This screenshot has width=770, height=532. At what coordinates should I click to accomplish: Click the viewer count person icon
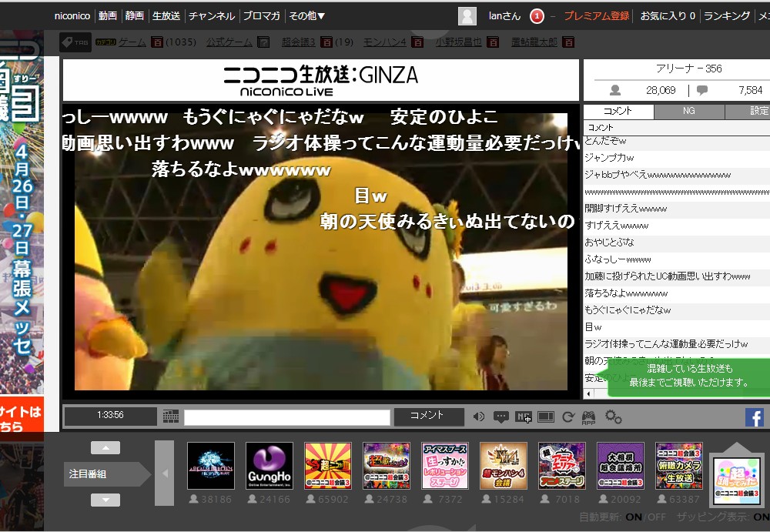point(614,90)
